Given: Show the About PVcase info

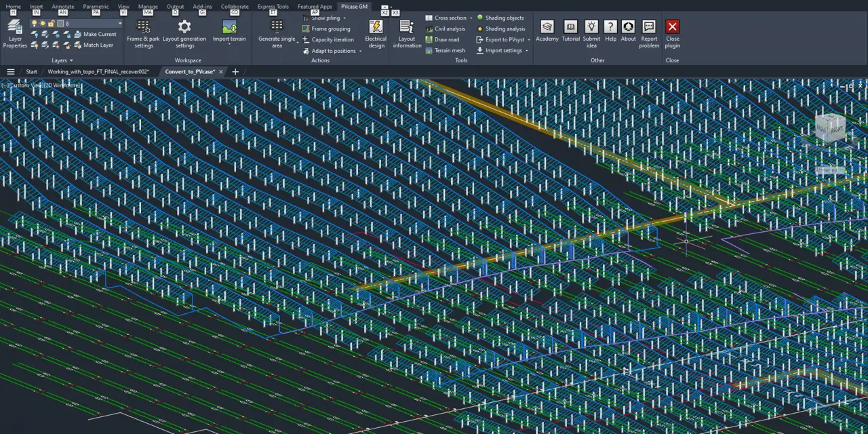Looking at the screenshot, I should point(629,31).
